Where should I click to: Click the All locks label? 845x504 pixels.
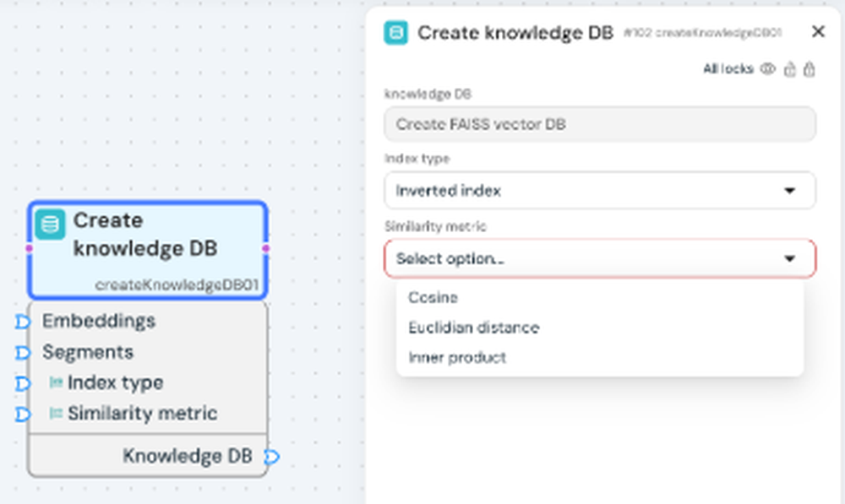point(728,69)
